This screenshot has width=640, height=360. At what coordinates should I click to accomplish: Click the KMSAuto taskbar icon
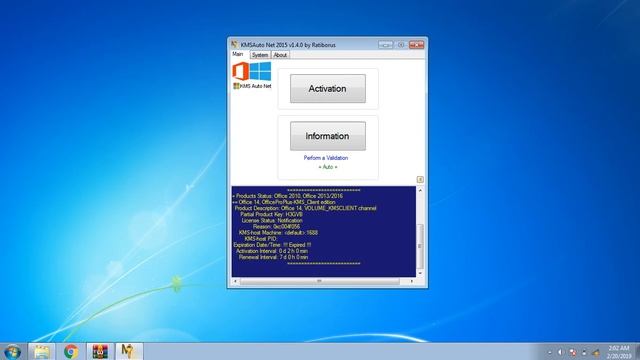(129, 351)
